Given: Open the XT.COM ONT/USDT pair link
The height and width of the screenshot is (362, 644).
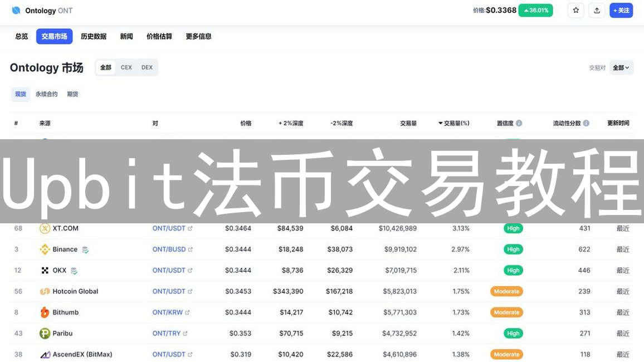Looking at the screenshot, I should tap(169, 228).
